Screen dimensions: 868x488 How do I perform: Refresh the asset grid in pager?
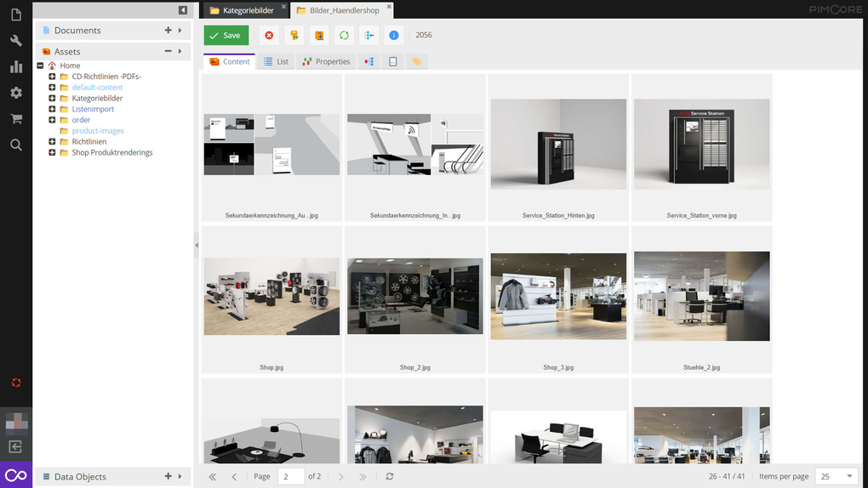390,476
